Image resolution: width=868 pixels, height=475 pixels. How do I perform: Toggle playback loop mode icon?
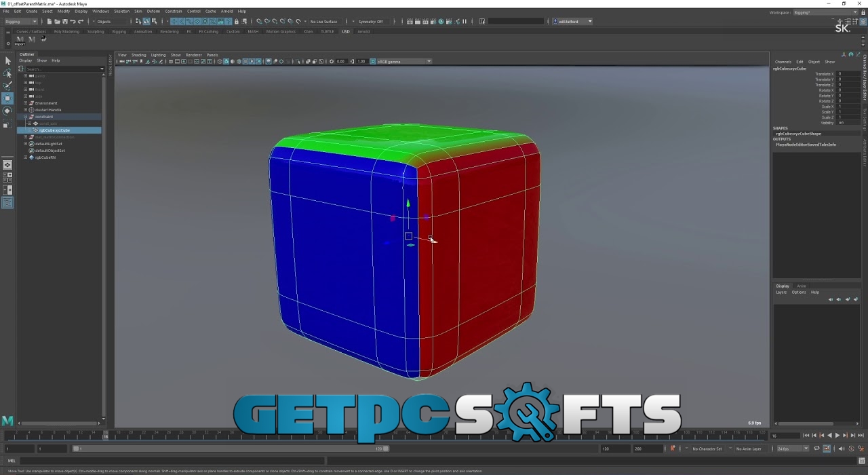coord(817,449)
